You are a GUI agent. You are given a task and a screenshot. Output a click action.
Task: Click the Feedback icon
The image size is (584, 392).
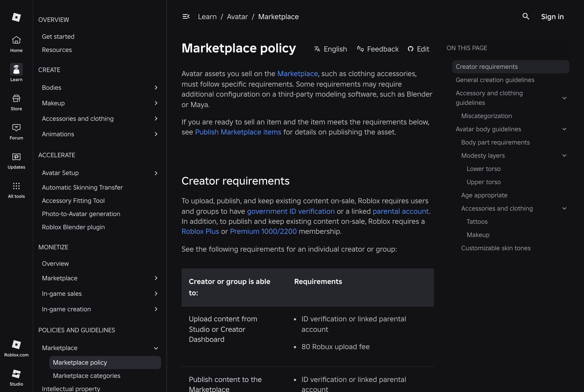click(360, 49)
